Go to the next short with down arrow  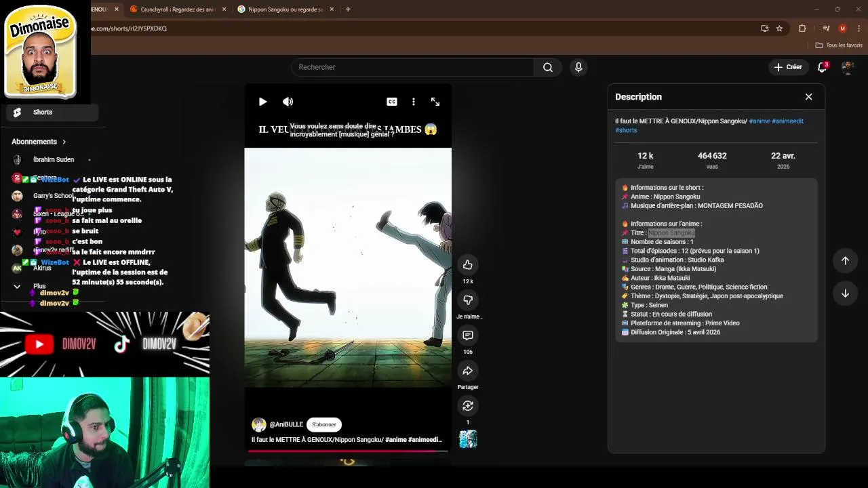[845, 293]
